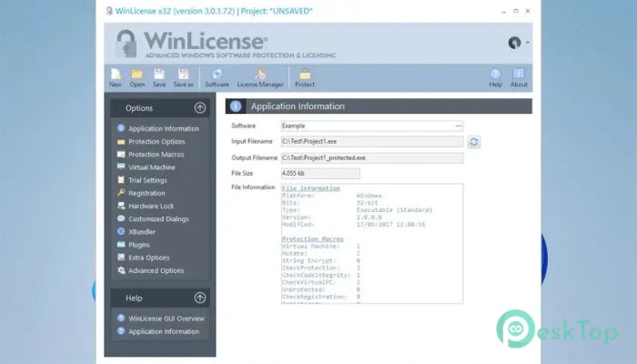Image resolution: width=637 pixels, height=364 pixels.
Task: Maximize the WinLicense window
Action: tap(516, 11)
